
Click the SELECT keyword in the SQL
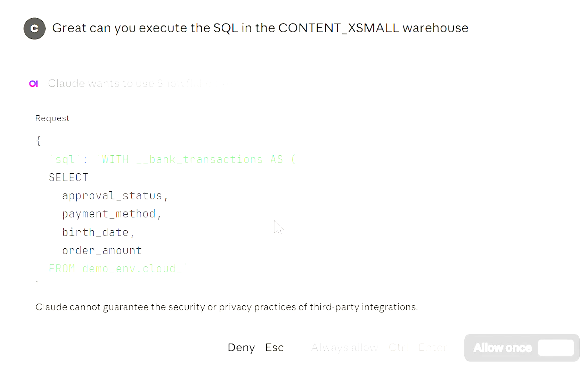click(x=68, y=177)
